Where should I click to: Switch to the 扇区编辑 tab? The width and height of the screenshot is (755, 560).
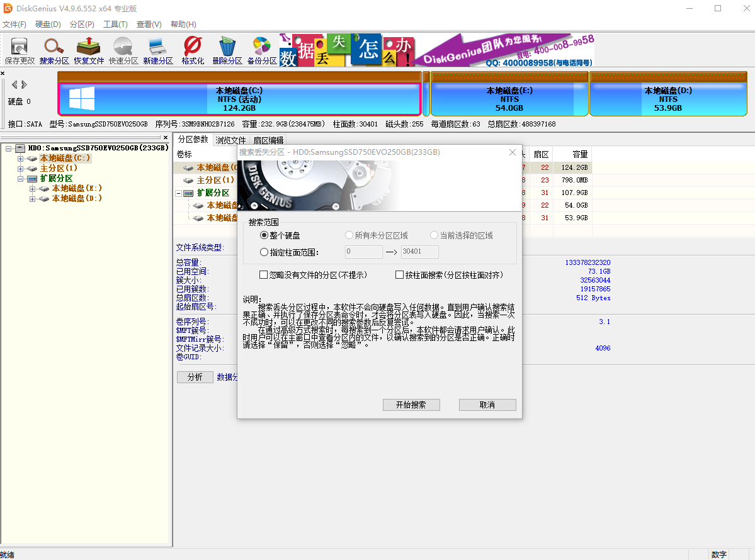268,140
